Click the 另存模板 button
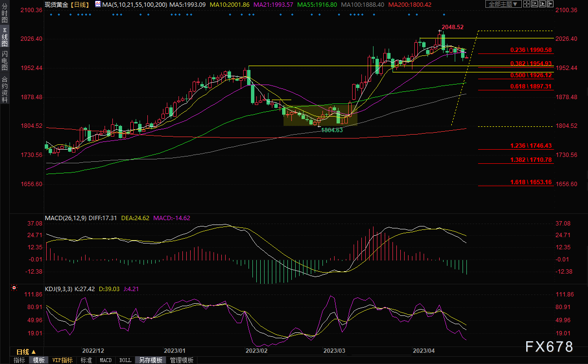This screenshot has width=588, height=364. click(150, 360)
